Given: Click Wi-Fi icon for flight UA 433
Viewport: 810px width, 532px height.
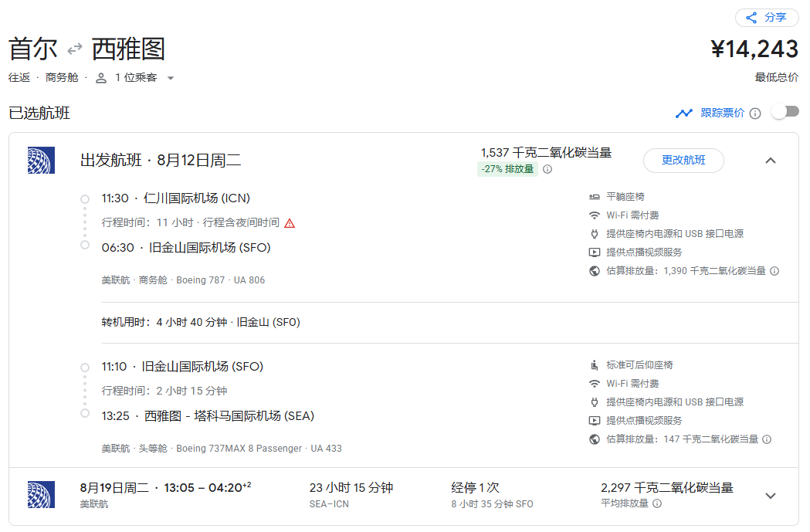Looking at the screenshot, I should [x=595, y=384].
